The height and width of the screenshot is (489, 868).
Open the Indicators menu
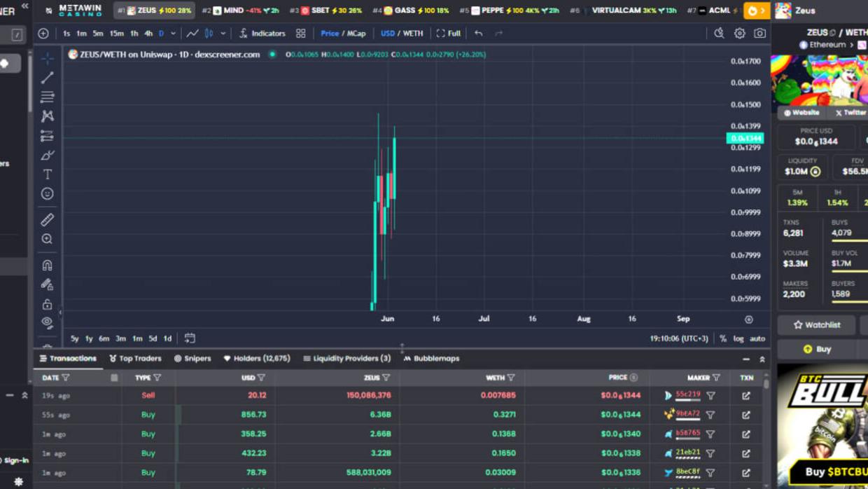(262, 33)
